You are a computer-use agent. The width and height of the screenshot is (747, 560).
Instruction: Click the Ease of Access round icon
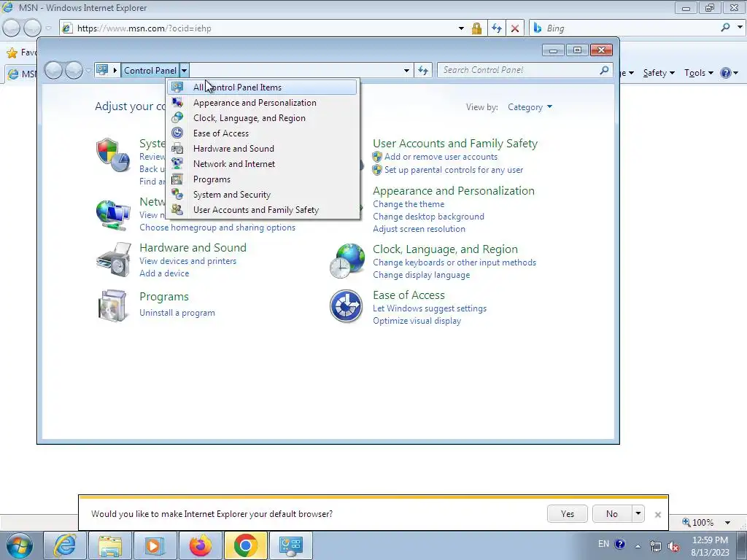[347, 306]
